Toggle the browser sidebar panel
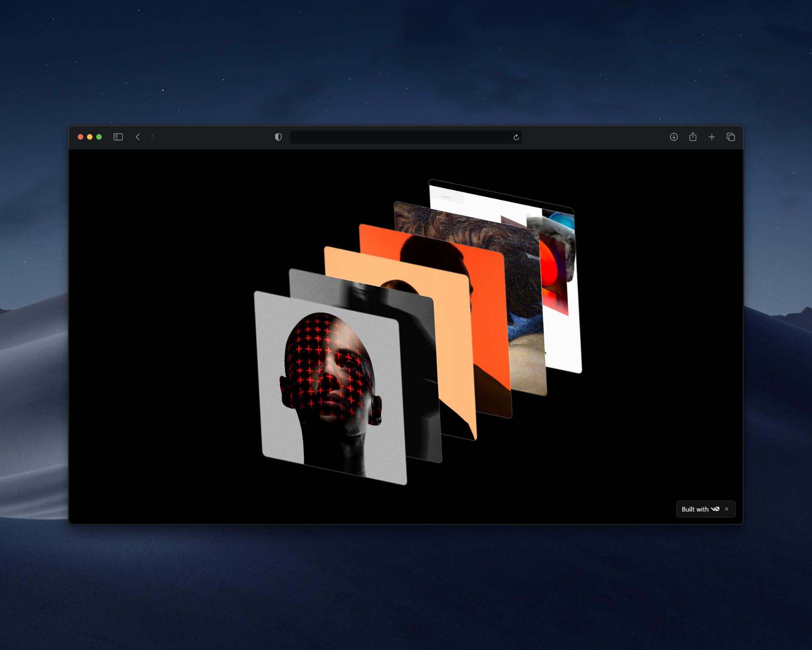 [118, 137]
